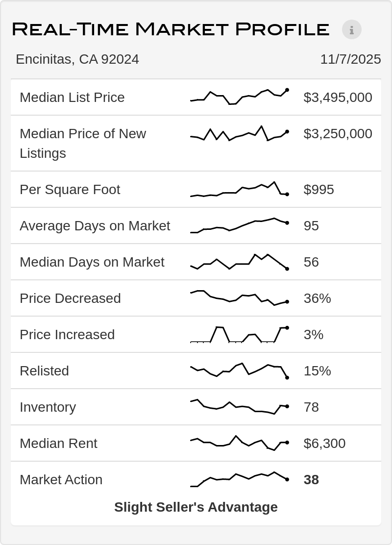Click the Inventory row label
Screen dimensions: 392x545
click(48, 407)
